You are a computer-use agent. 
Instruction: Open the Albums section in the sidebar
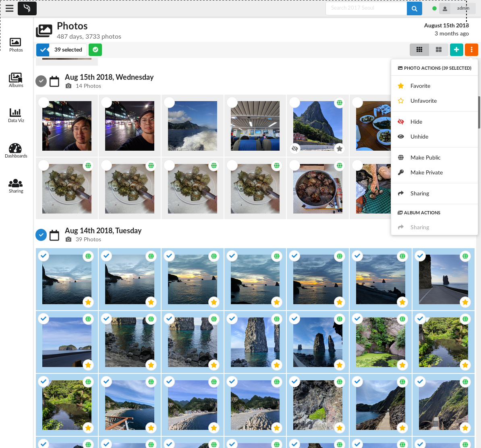coord(16,80)
